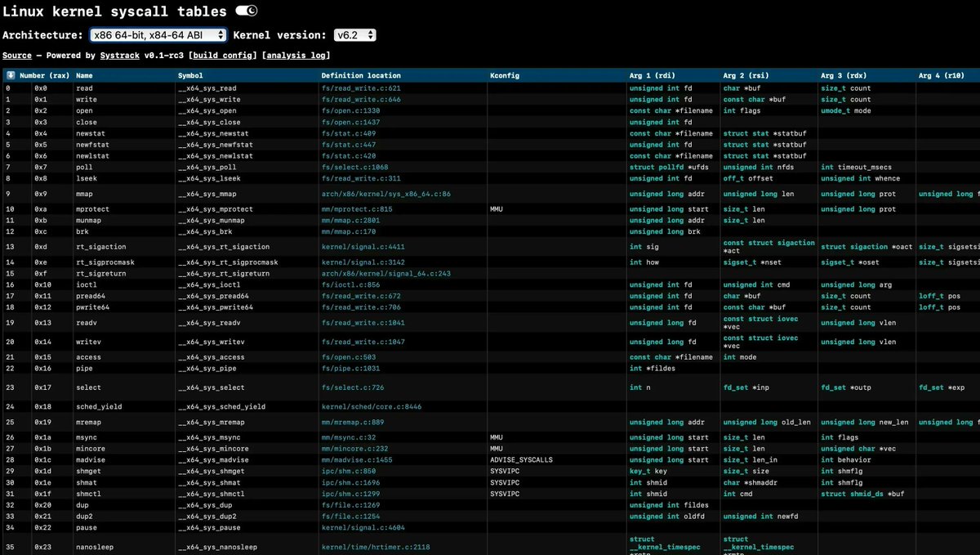Click the Kconfig column header
The image size is (980, 555).
coord(505,75)
